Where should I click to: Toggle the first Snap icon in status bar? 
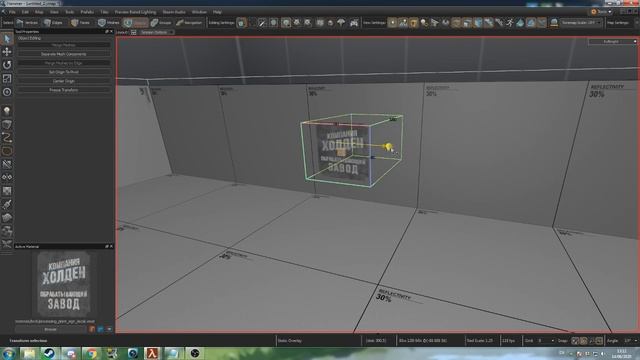click(x=575, y=340)
